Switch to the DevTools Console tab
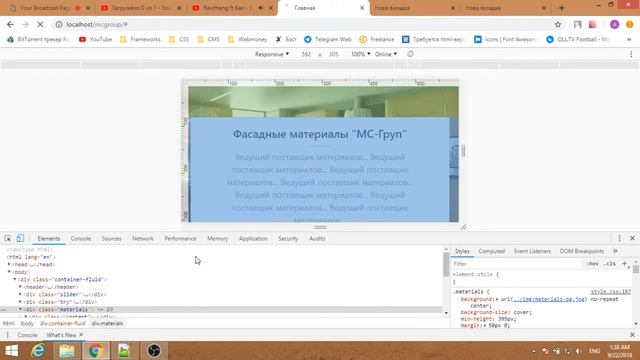Viewport: 640px width, 360px height. tap(81, 238)
